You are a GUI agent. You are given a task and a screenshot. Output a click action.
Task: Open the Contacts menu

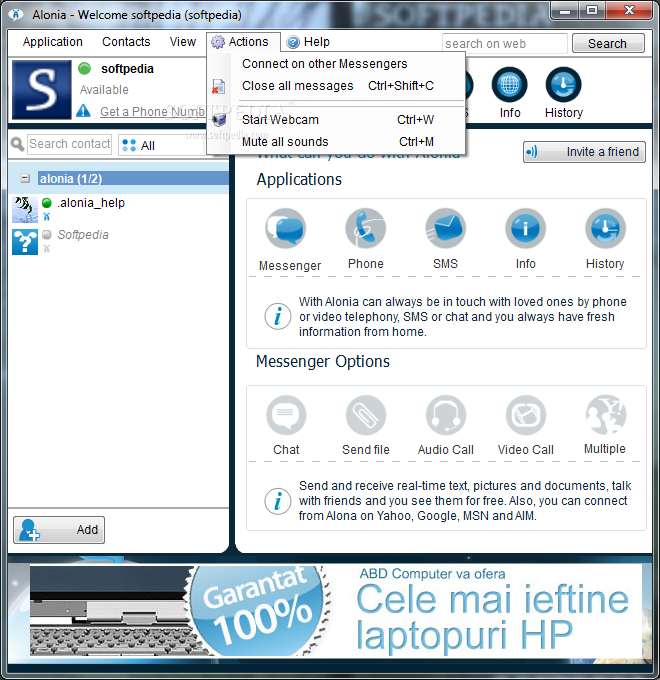coord(126,42)
